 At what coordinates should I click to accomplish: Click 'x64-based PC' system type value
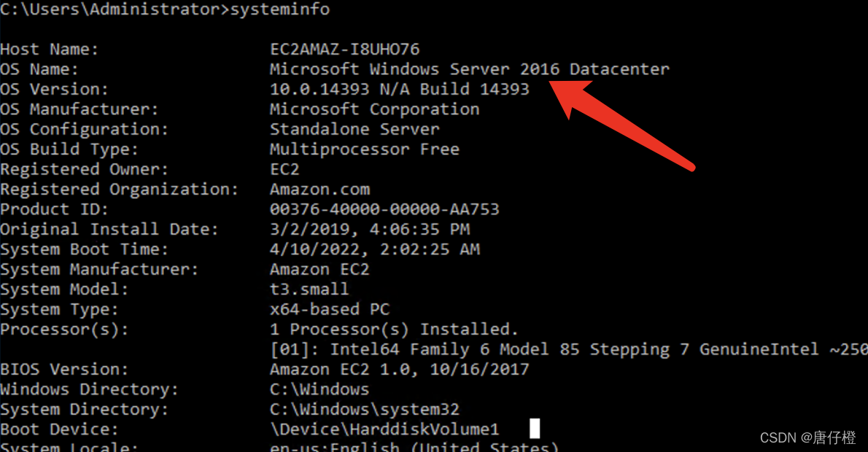point(330,308)
